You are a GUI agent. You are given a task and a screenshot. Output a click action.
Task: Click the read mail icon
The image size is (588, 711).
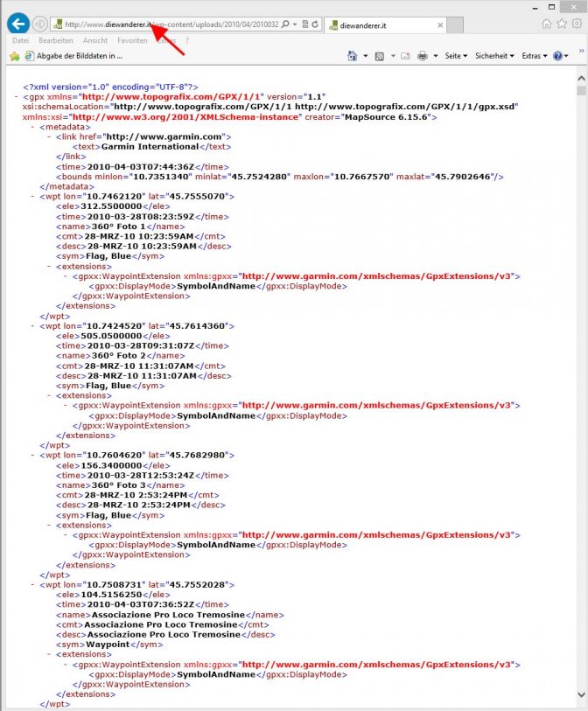pyautogui.click(x=405, y=56)
